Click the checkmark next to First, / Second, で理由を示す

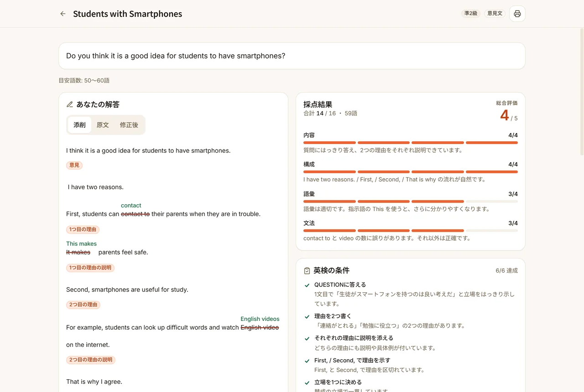click(307, 361)
